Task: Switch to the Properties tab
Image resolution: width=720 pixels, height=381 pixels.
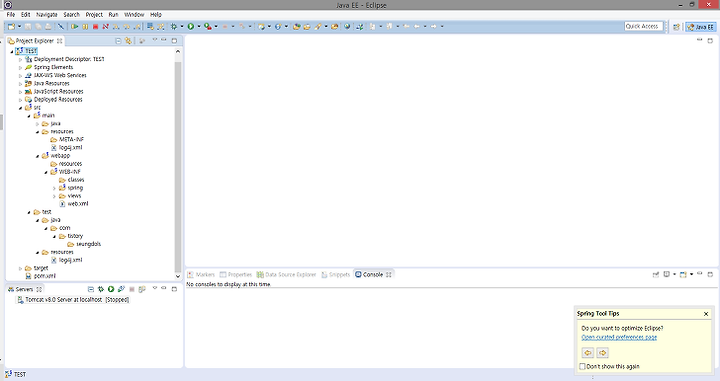Action: (x=236, y=275)
